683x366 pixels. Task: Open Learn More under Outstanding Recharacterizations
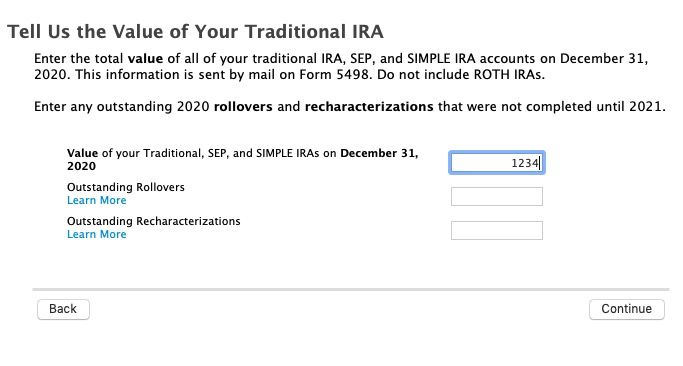click(97, 234)
